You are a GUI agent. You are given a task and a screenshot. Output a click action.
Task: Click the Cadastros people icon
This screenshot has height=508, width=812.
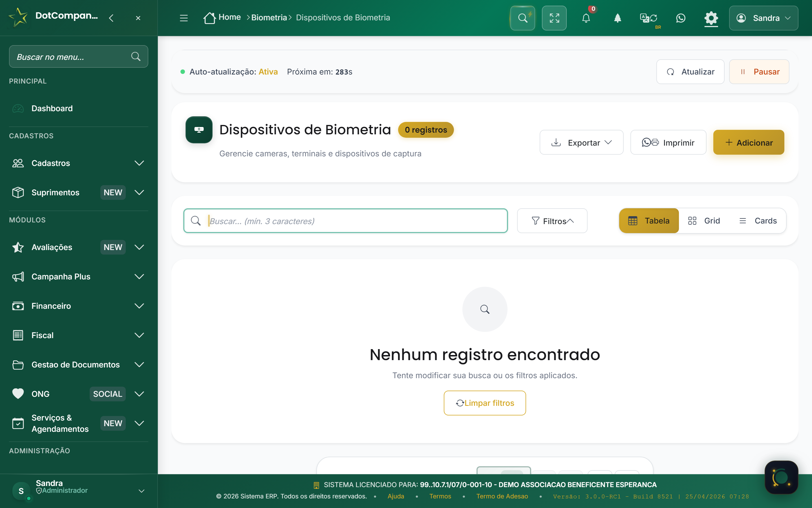point(18,163)
